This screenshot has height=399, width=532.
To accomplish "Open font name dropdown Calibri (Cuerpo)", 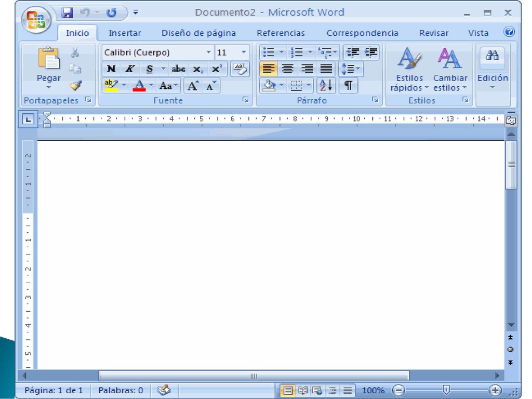I will tap(208, 52).
